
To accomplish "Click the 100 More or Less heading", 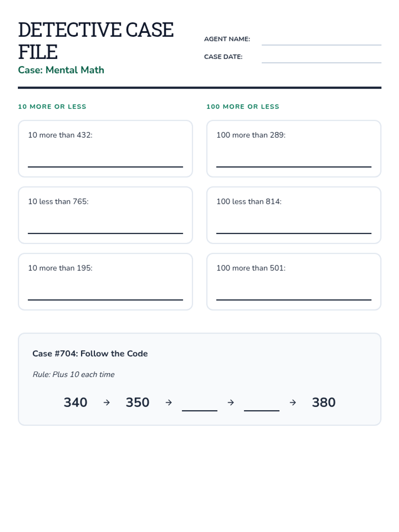I will click(x=243, y=107).
